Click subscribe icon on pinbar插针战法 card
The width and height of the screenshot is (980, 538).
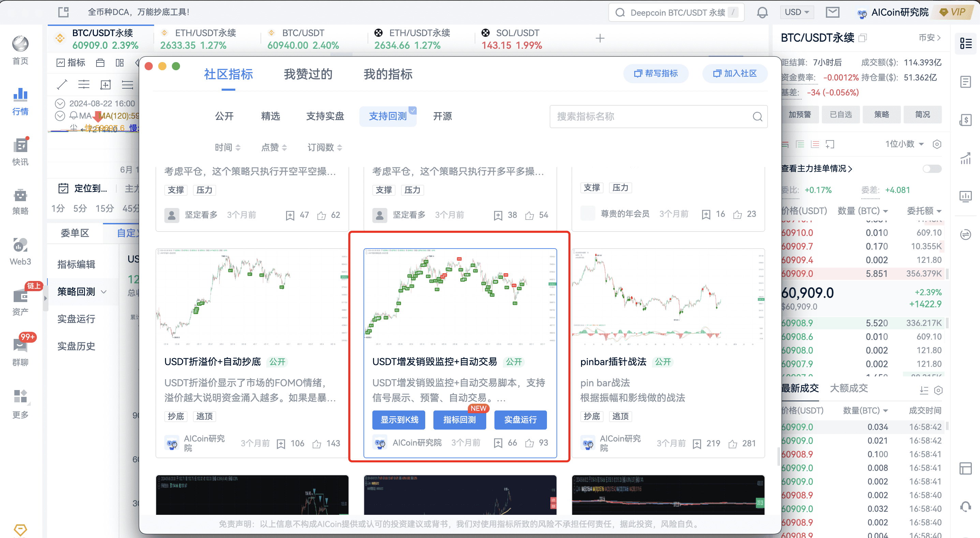[x=697, y=444]
